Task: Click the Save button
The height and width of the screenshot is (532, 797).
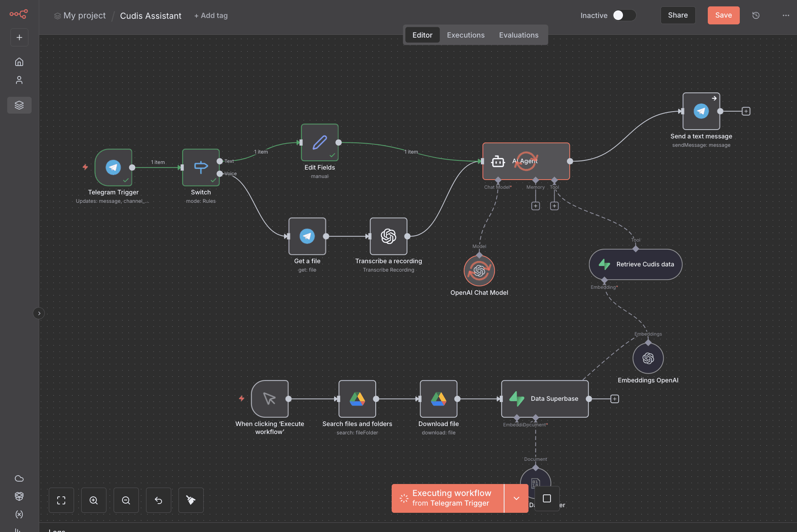Action: pos(723,15)
